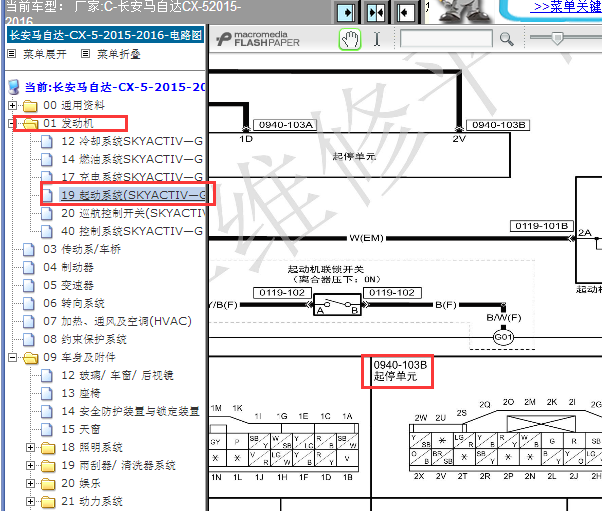Open 06 转向系统
This screenshot has width=602, height=511.
coord(74,303)
